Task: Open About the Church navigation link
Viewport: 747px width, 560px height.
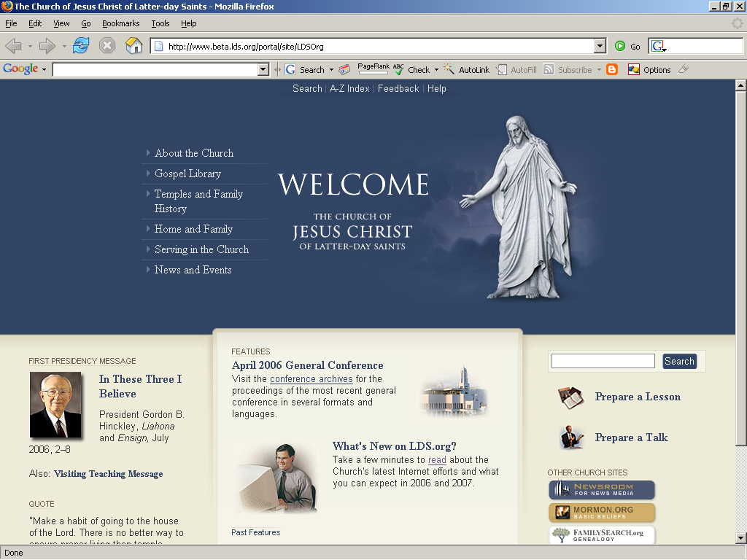Action: pos(194,153)
